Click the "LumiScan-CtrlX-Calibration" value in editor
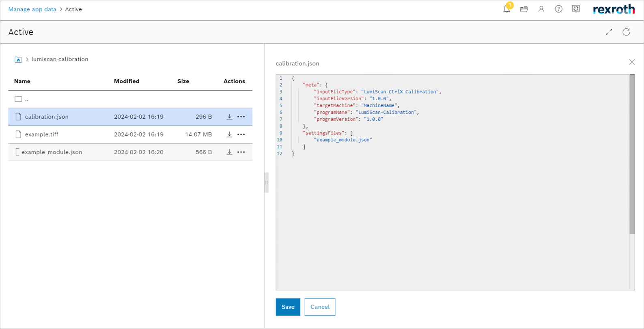This screenshot has height=329, width=644. click(400, 92)
